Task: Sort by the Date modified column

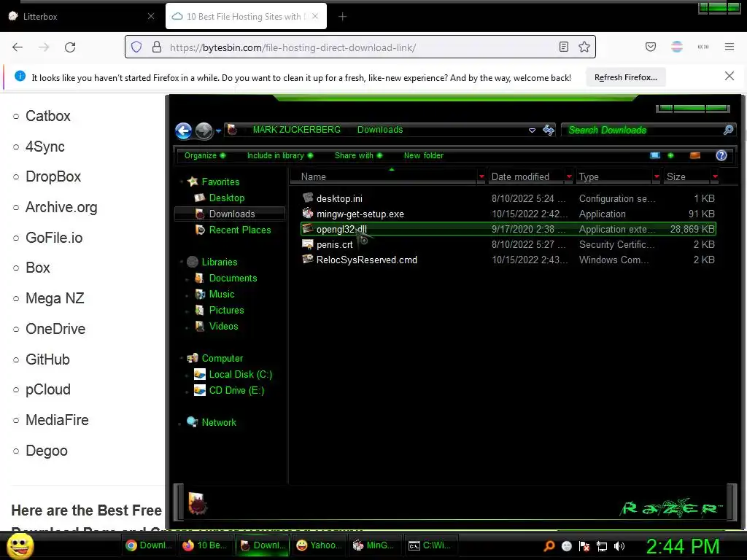Action: click(x=527, y=176)
